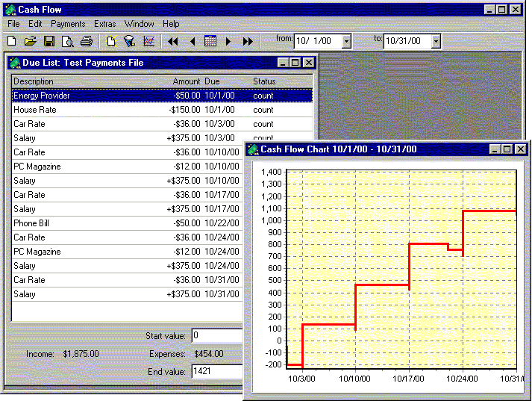Select the PC Magazine row due 10/24/00

pyautogui.click(x=128, y=252)
